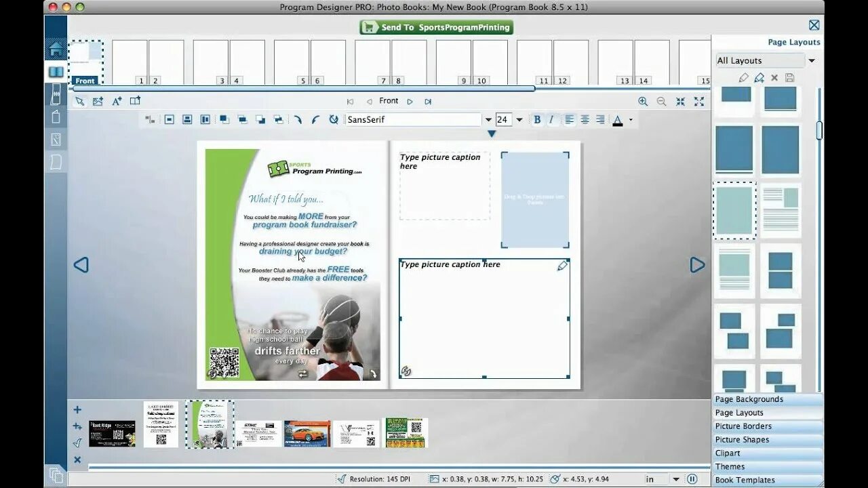Select the open book icon in sidebar
This screenshot has height=488, width=868.
[56, 72]
